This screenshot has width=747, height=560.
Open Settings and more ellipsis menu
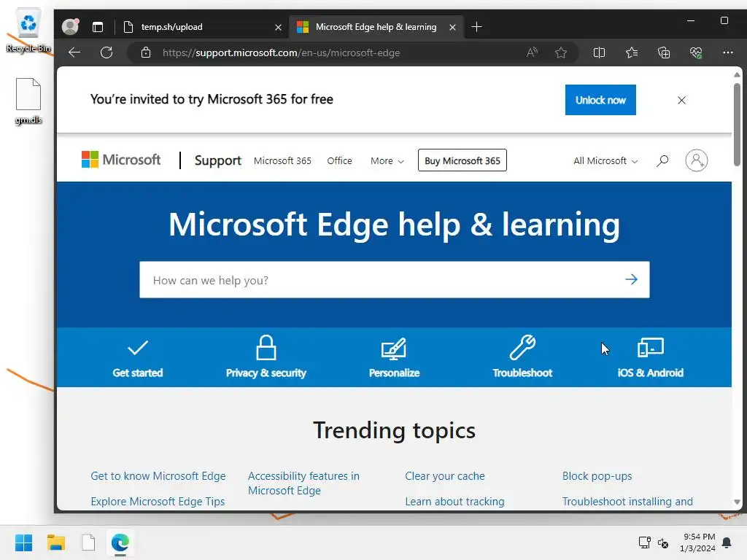pyautogui.click(x=727, y=52)
